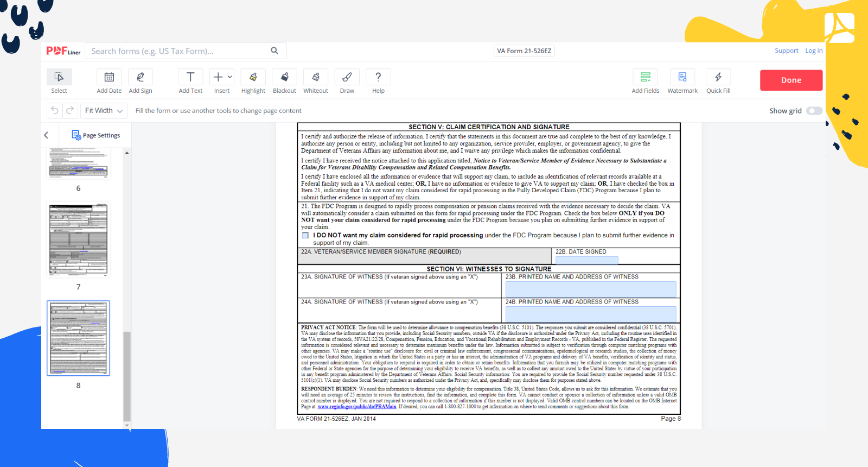This screenshot has height=467, width=868.
Task: Activate the Highlight tool
Action: [x=253, y=78]
